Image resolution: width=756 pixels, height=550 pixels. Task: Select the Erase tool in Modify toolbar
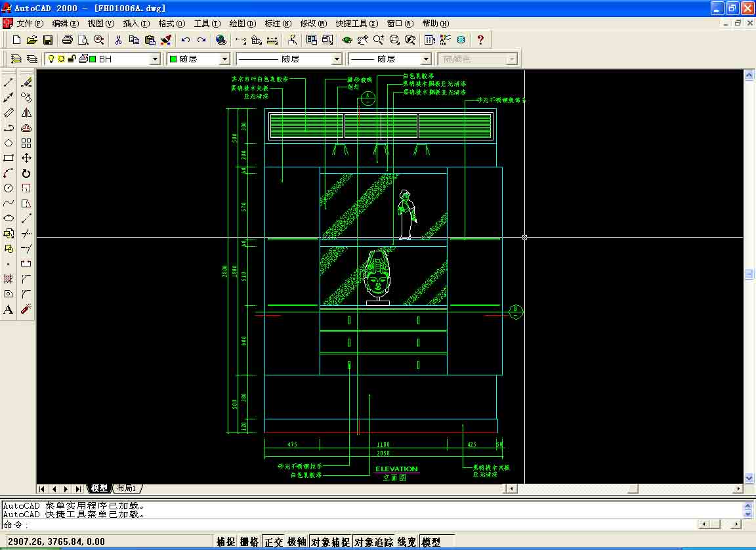click(x=26, y=83)
